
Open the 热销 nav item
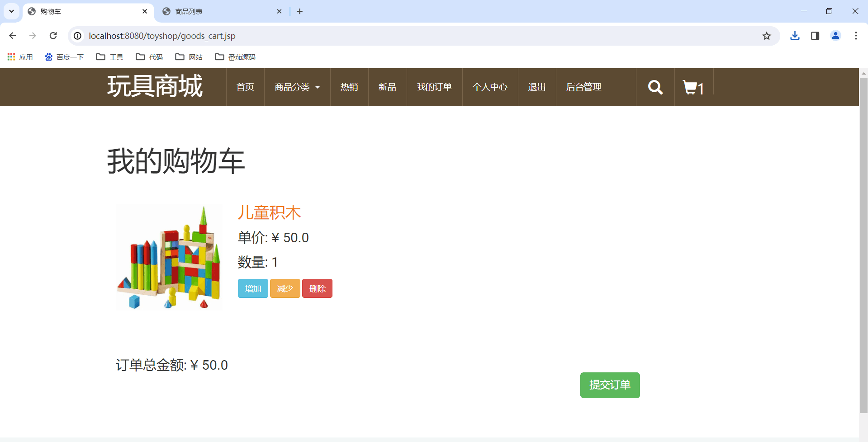tap(349, 87)
